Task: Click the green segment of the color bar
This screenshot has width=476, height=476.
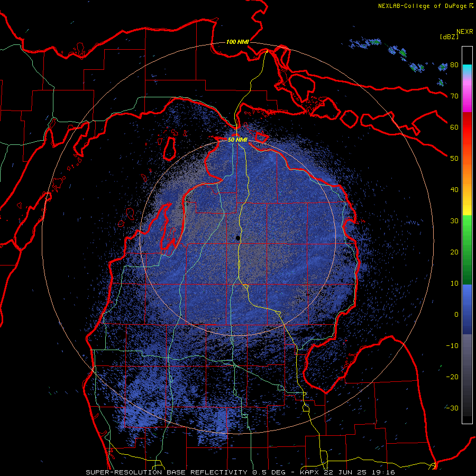Action: (467, 250)
